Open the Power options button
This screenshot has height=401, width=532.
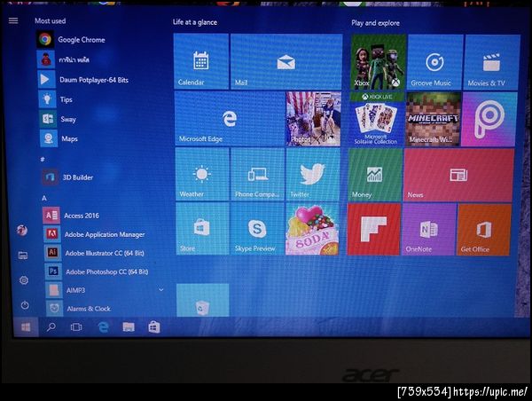[25, 305]
